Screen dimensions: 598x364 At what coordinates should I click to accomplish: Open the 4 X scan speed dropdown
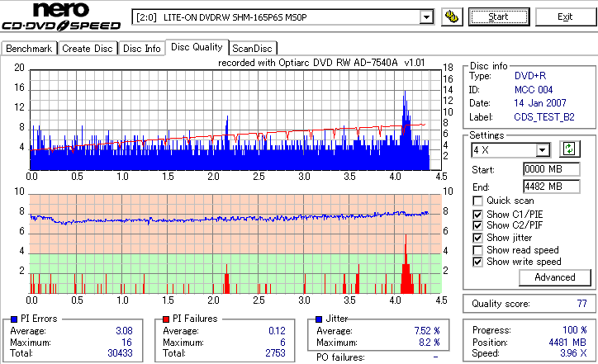(542, 150)
